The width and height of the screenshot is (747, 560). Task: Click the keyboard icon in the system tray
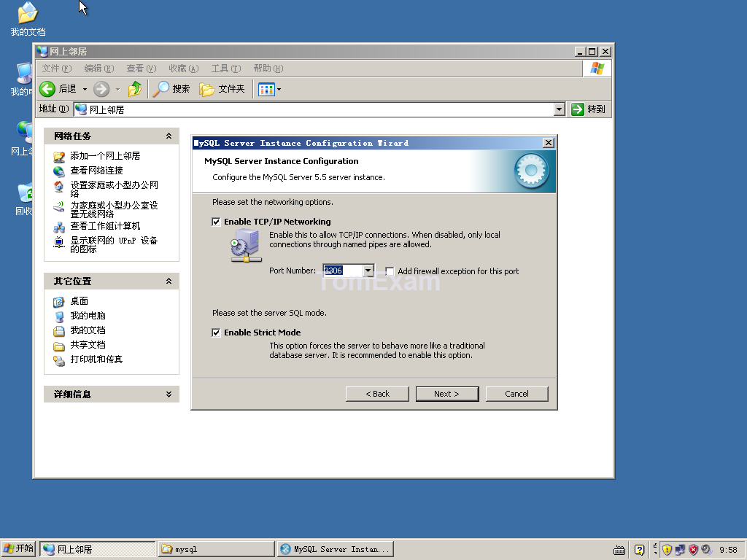pos(619,550)
